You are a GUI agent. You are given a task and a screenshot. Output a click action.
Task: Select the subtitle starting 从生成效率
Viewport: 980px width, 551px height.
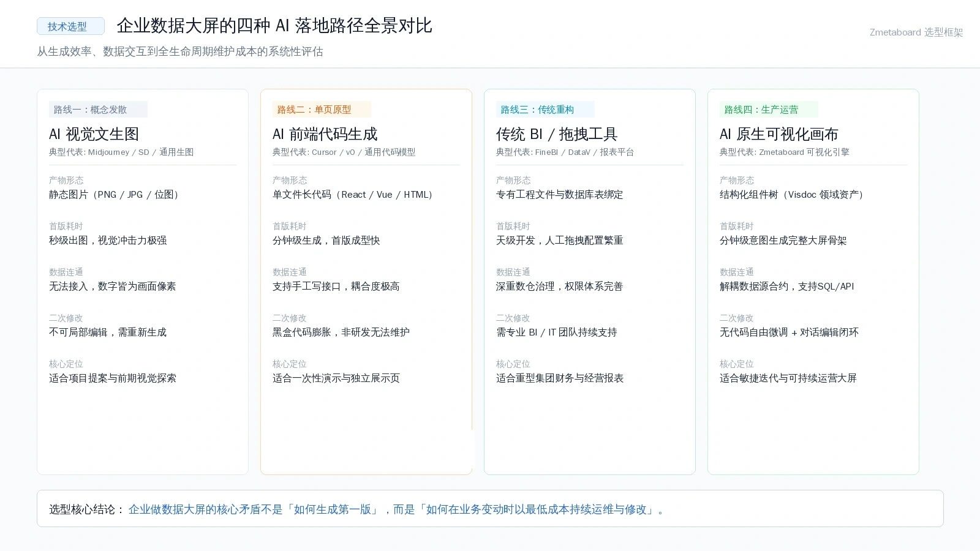pyautogui.click(x=180, y=51)
